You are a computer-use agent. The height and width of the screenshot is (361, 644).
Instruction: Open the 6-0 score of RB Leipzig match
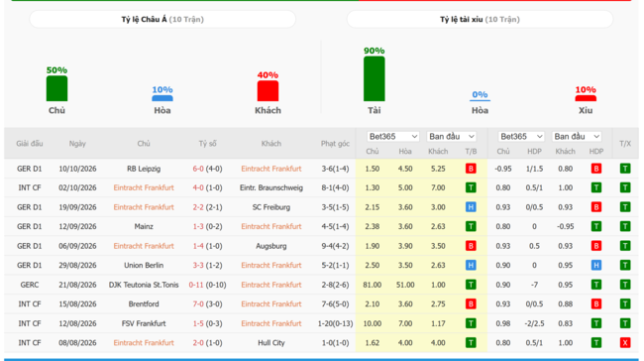tap(198, 169)
